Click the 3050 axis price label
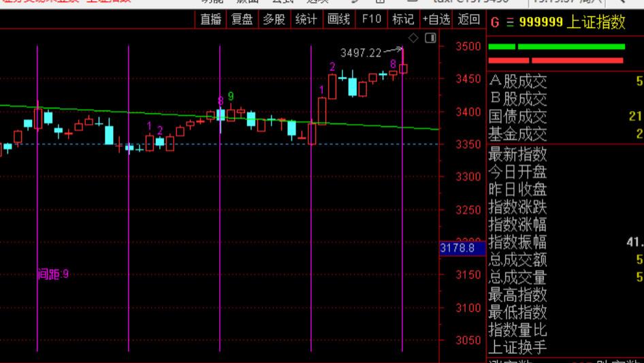The height and width of the screenshot is (363, 644). point(468,340)
